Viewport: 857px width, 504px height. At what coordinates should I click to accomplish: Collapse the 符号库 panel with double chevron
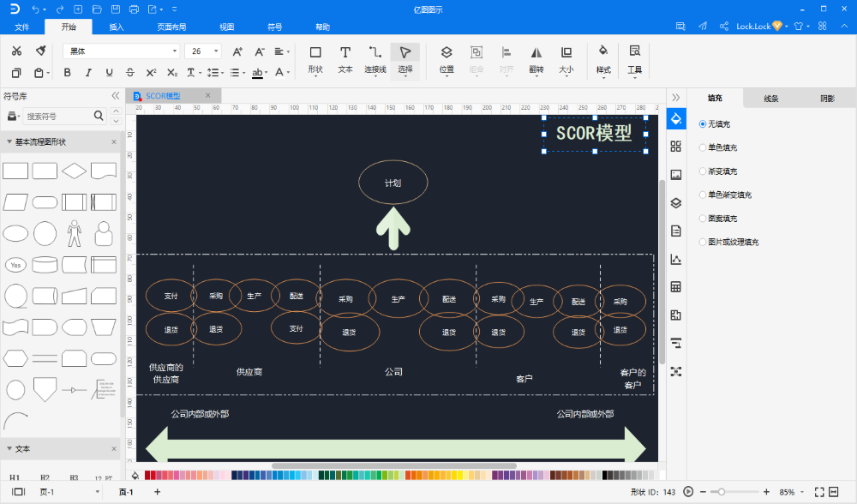pyautogui.click(x=116, y=96)
